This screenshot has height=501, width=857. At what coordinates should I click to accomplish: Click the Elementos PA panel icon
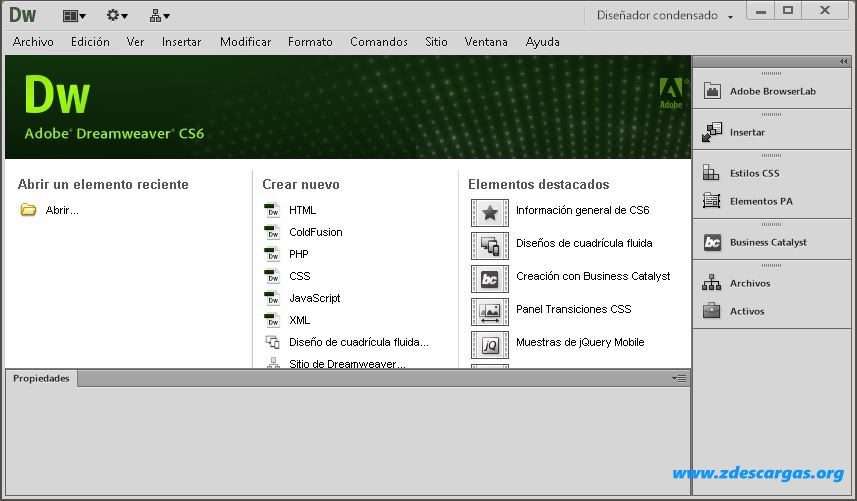point(711,201)
